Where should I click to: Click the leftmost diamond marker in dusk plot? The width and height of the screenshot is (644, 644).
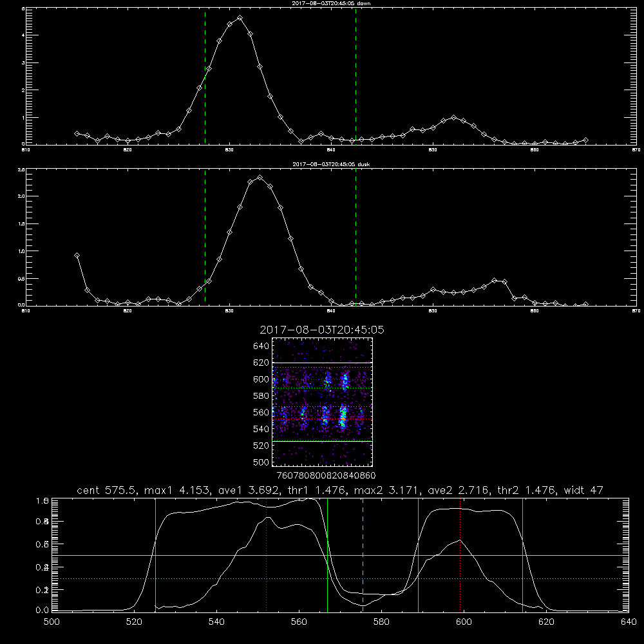point(77,256)
